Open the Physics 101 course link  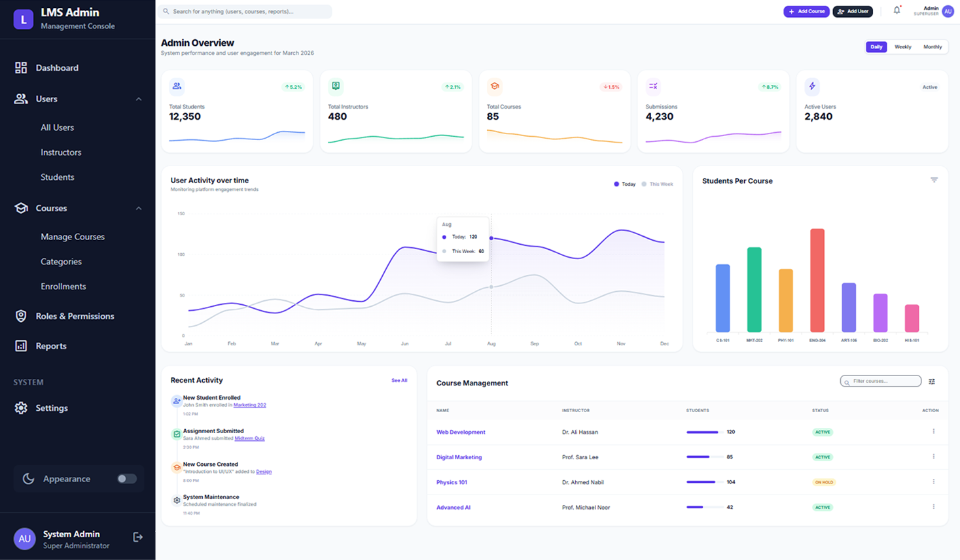452,483
